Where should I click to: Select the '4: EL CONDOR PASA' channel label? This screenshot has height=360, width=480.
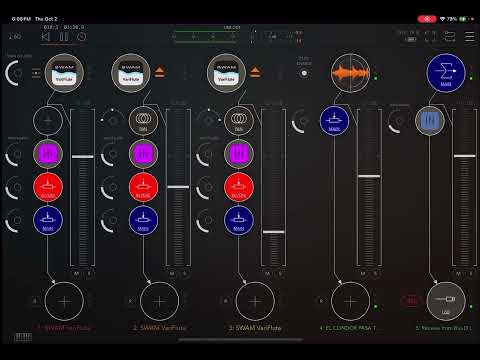click(348, 328)
